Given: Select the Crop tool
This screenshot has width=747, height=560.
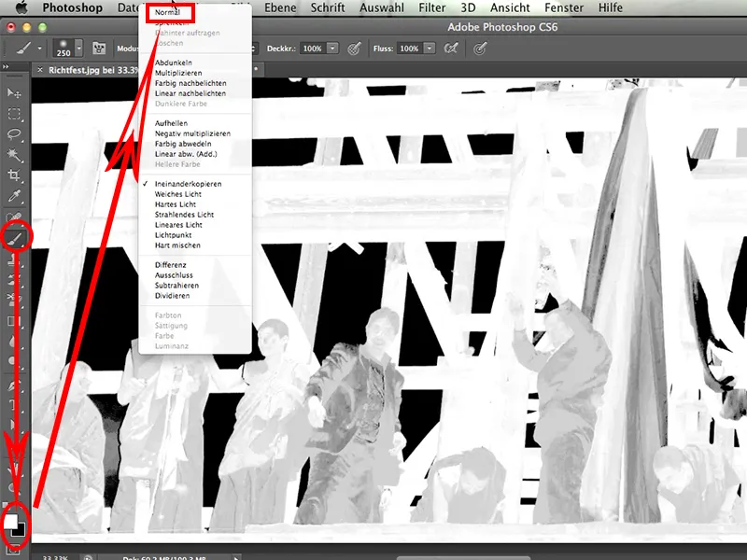Looking at the screenshot, I should click(x=14, y=175).
